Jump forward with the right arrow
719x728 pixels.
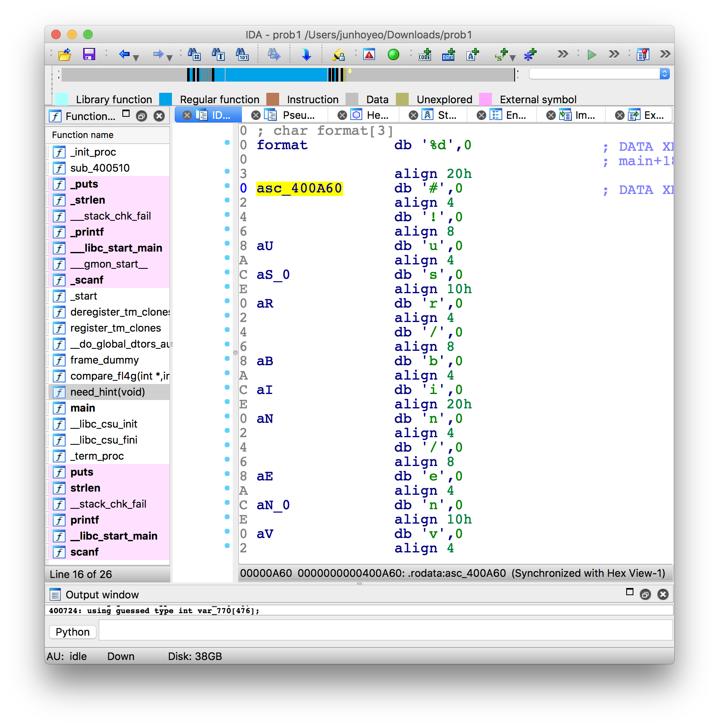[158, 54]
